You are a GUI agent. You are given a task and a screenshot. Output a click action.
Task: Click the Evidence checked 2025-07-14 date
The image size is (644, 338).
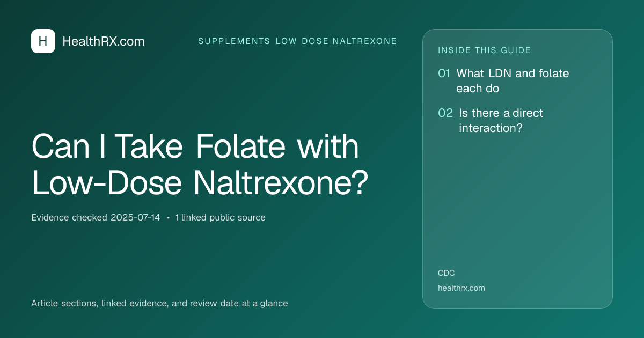[x=96, y=217]
